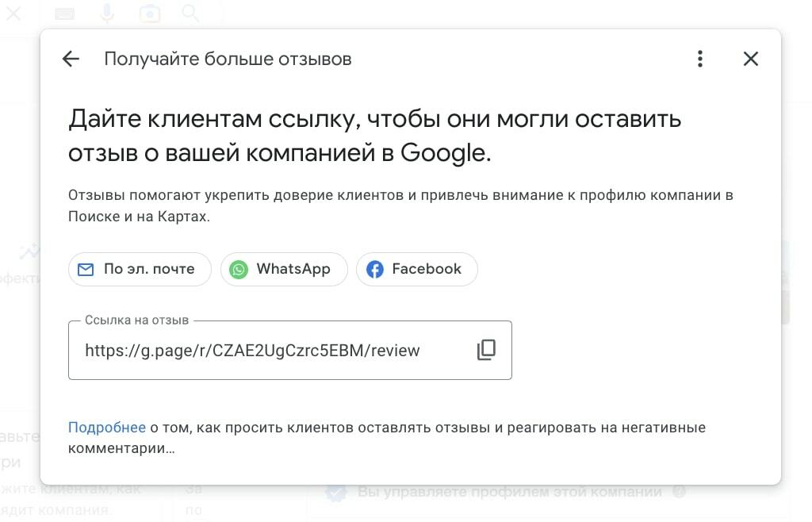Close the "Получайте больше отзывов" dialog
The height and width of the screenshot is (522, 812).
pyautogui.click(x=751, y=59)
